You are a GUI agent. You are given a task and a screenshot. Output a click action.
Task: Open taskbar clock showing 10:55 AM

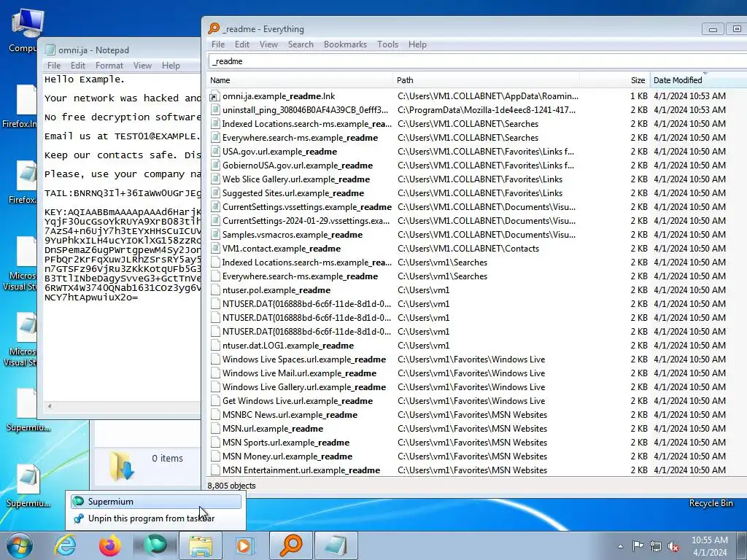tap(709, 546)
